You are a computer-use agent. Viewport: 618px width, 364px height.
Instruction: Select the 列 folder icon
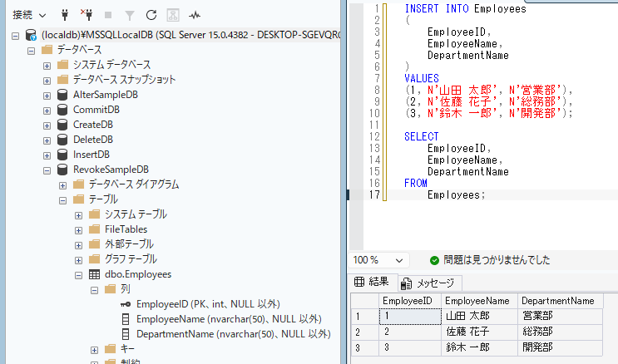[x=111, y=288]
